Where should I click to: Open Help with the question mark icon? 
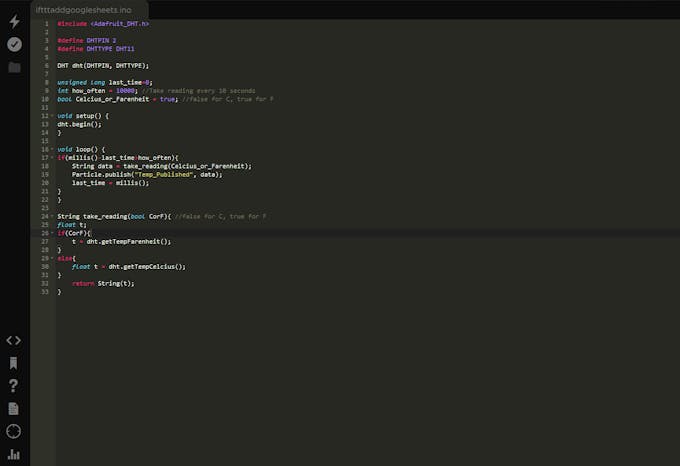13,385
